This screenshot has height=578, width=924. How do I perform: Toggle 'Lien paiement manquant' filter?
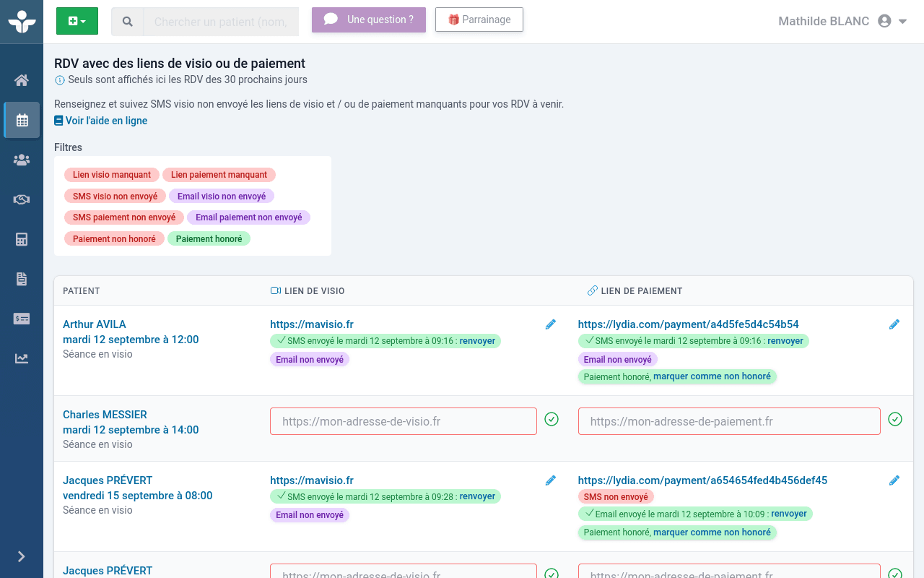pos(219,175)
